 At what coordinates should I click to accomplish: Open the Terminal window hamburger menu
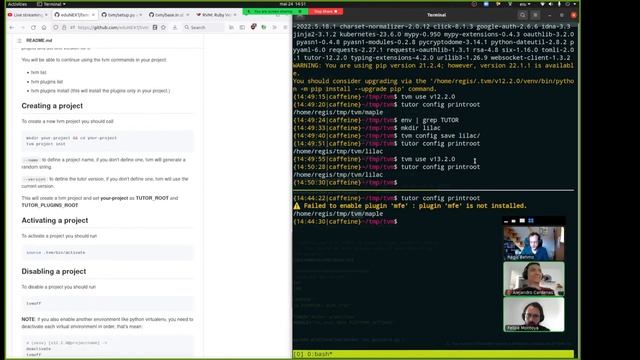point(536,15)
